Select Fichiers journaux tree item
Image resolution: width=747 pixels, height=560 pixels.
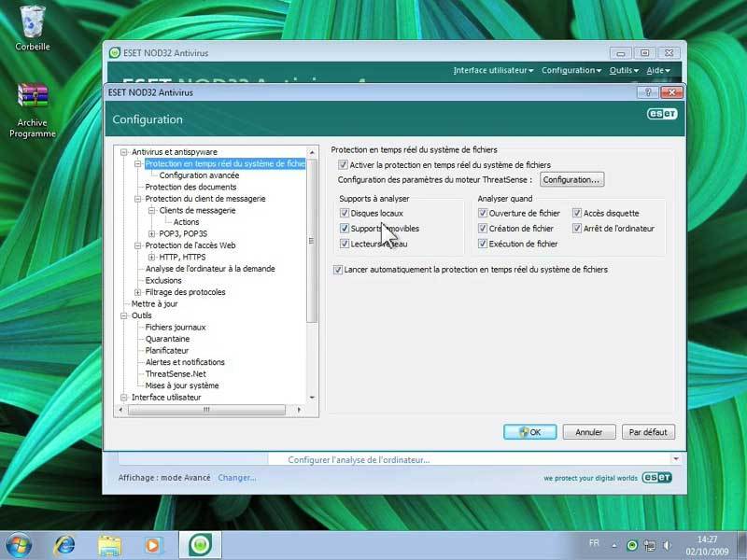click(x=176, y=328)
